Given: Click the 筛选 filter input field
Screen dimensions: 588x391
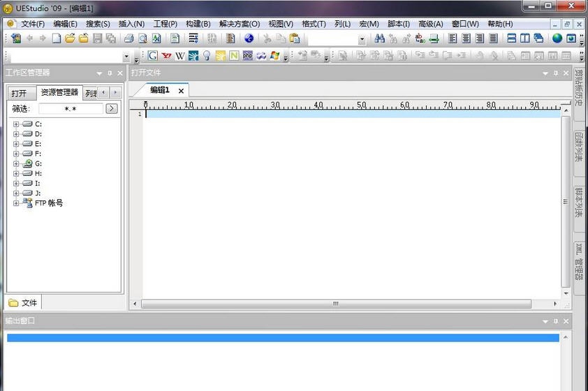Looking at the screenshot, I should [x=71, y=109].
